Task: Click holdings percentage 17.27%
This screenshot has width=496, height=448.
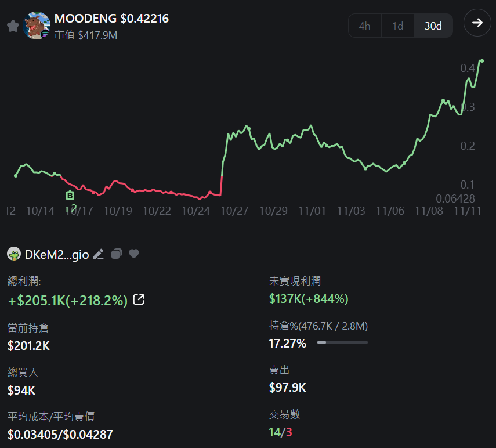Action: tap(288, 344)
